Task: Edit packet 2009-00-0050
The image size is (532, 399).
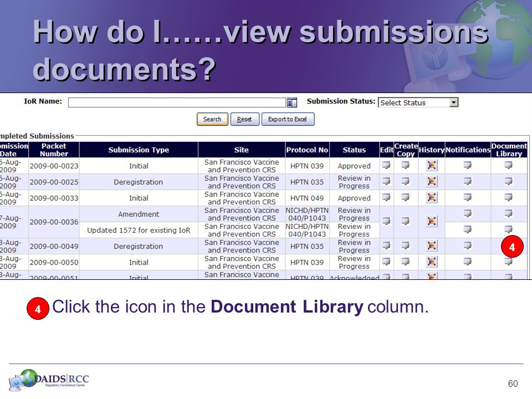Action: pos(386,262)
